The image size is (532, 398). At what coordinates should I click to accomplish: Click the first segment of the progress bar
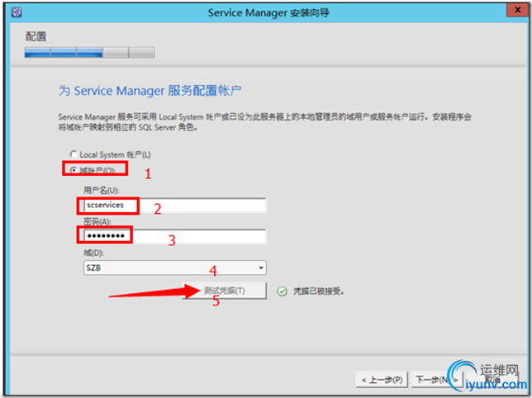pyautogui.click(x=37, y=53)
